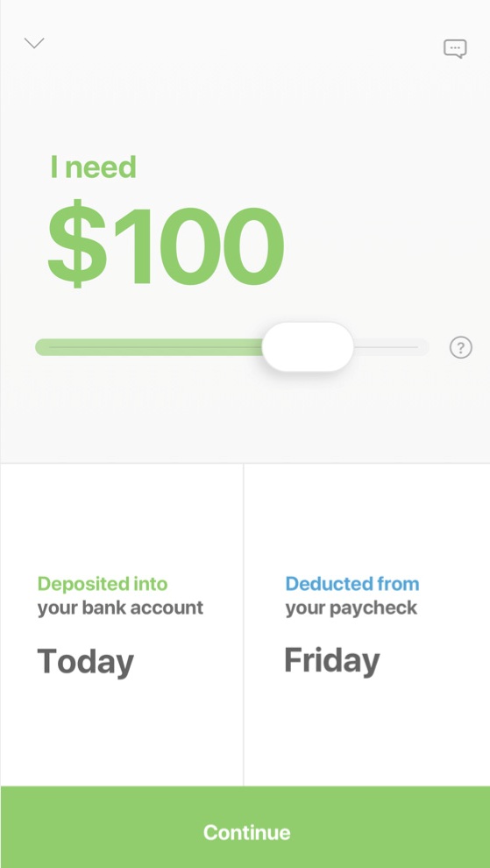This screenshot has width=490, height=868.
Task: Tap the "Today" deposit date
Action: (x=86, y=661)
